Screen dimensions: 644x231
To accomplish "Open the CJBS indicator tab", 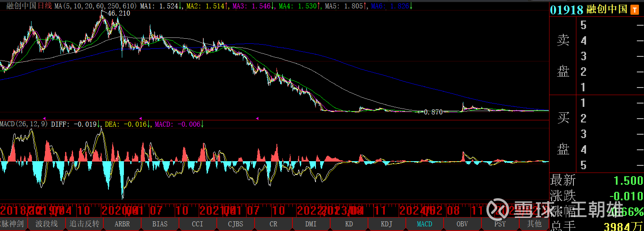I will pyautogui.click(x=236, y=224).
